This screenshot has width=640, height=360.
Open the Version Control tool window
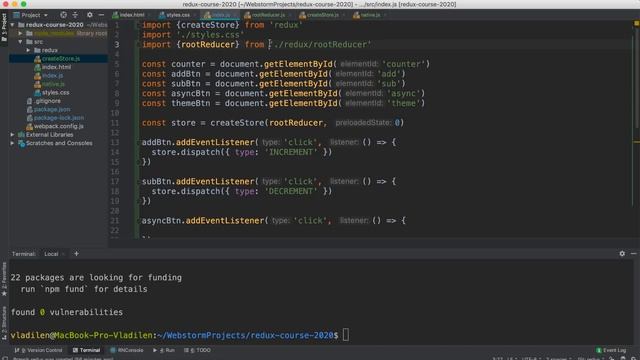coord(38,350)
